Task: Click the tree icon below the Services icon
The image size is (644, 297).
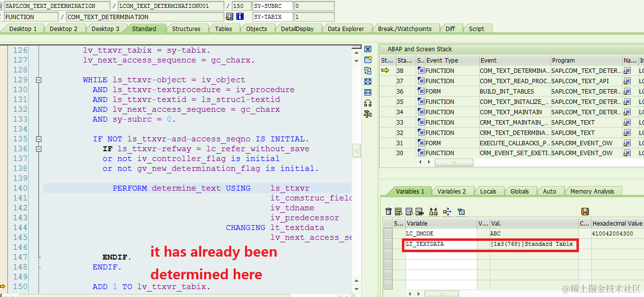Action: pyautogui.click(x=368, y=114)
